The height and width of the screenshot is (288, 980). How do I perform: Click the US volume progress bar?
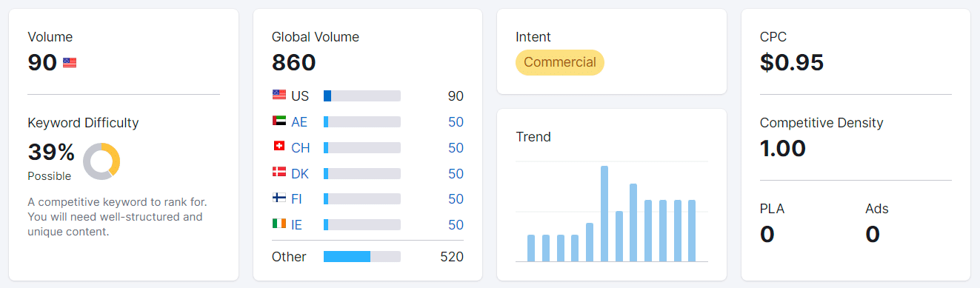[362, 96]
